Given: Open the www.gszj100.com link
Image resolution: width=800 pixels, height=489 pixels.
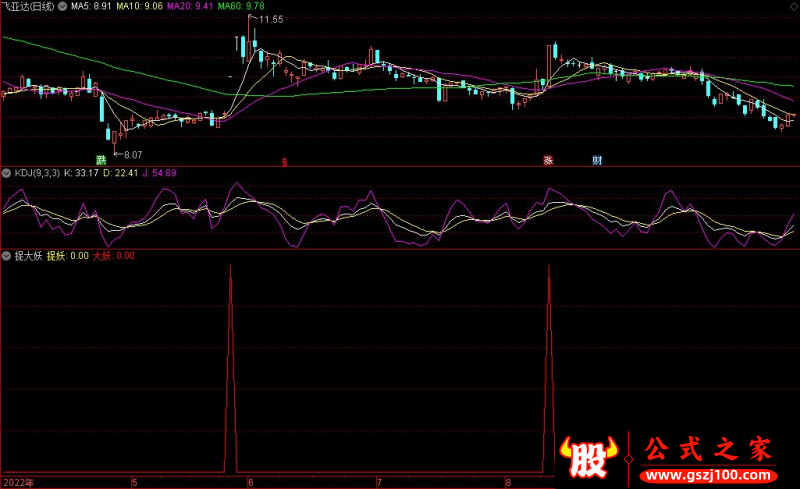Looking at the screenshot, I should point(708,476).
